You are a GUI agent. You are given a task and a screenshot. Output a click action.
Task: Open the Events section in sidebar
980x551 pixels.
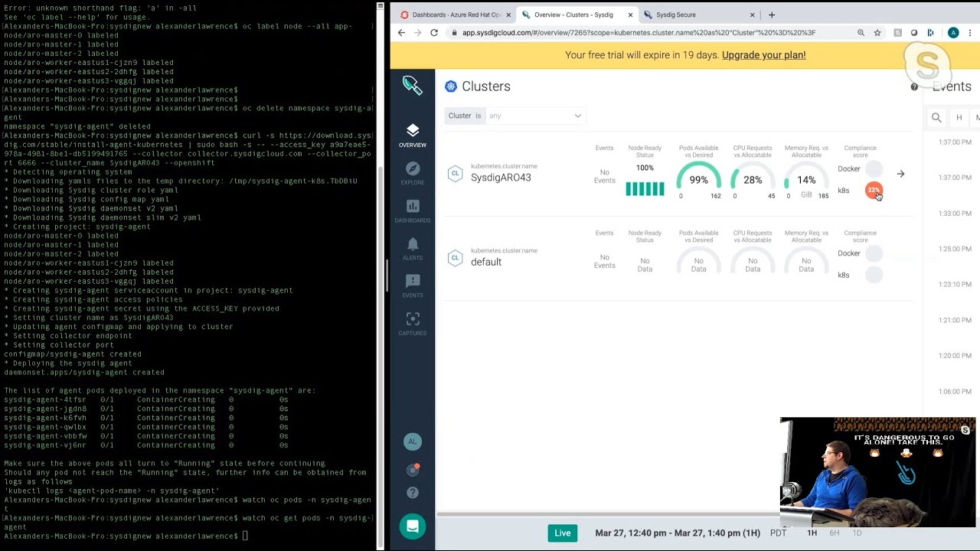tap(413, 286)
